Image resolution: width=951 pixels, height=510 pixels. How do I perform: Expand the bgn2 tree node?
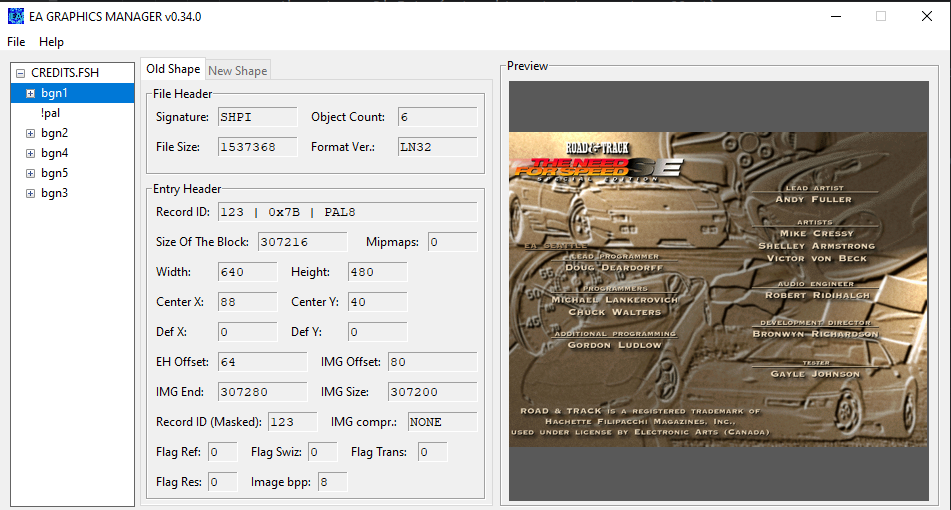click(x=30, y=133)
